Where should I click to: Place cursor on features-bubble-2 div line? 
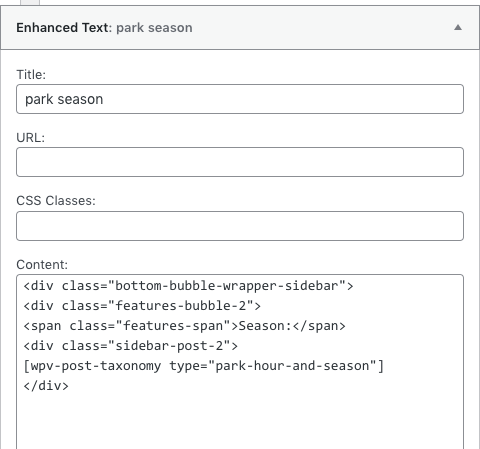coord(142,306)
